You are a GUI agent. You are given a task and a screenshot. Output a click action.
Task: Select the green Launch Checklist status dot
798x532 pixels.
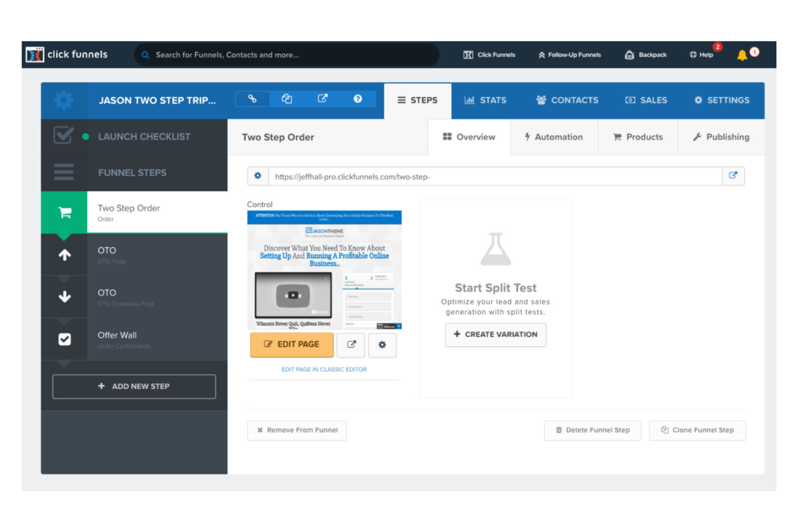point(86,137)
